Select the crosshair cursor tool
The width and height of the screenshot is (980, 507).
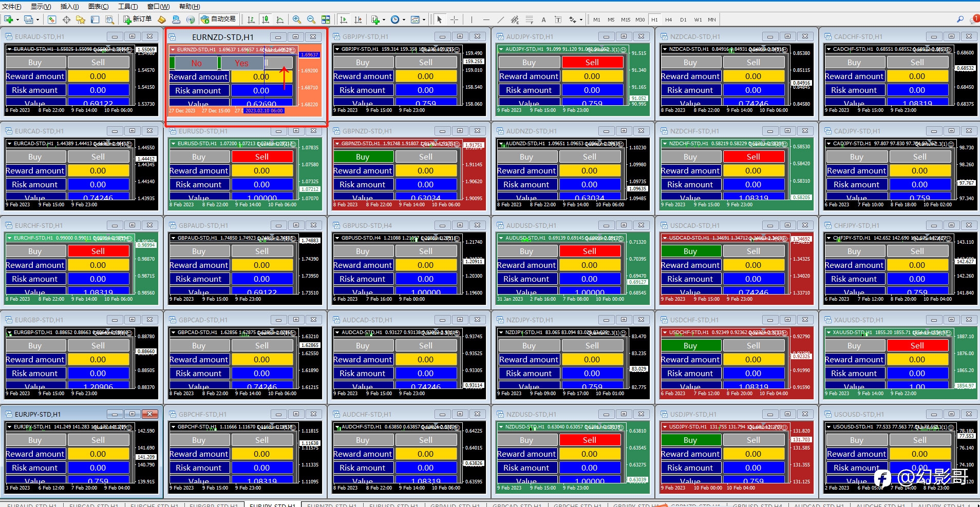tap(455, 19)
